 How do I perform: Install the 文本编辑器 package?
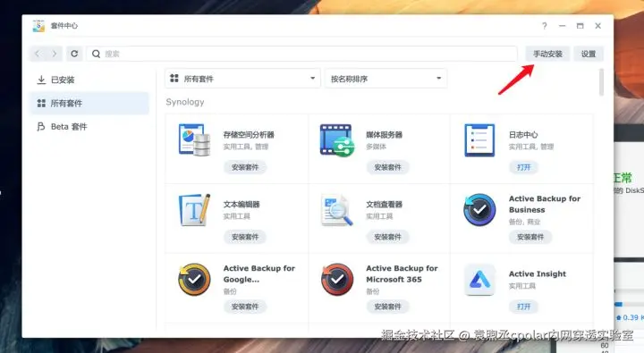[245, 237]
